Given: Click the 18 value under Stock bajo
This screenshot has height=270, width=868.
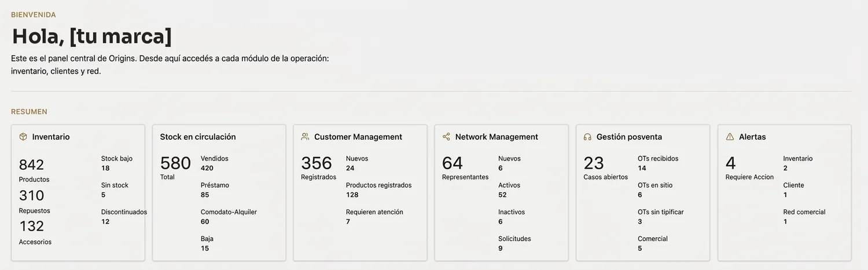Looking at the screenshot, I should (105, 168).
